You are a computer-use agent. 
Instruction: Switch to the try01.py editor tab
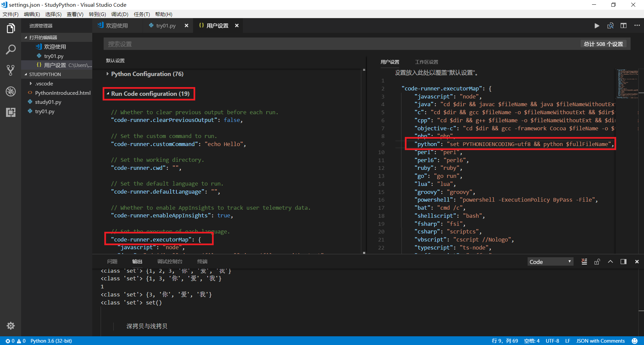(x=166, y=26)
